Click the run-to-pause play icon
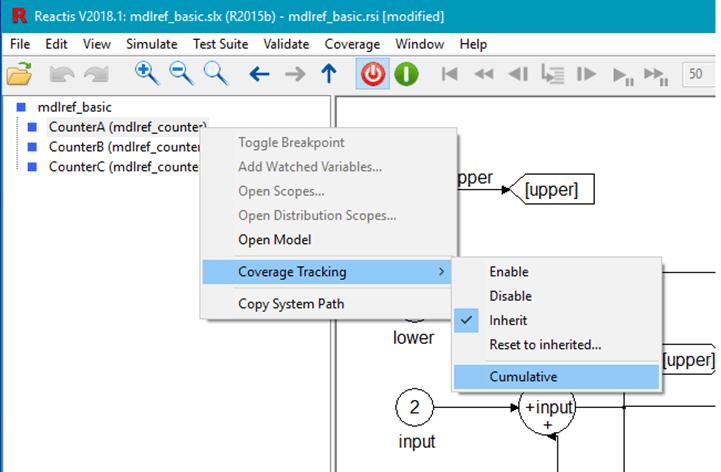 point(623,76)
